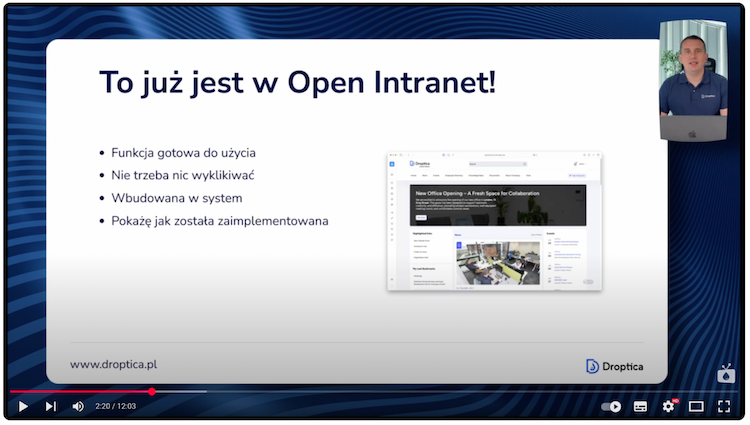Click the presenter webcam overlay
Viewport: 750px width, 425px height.
tap(693, 80)
